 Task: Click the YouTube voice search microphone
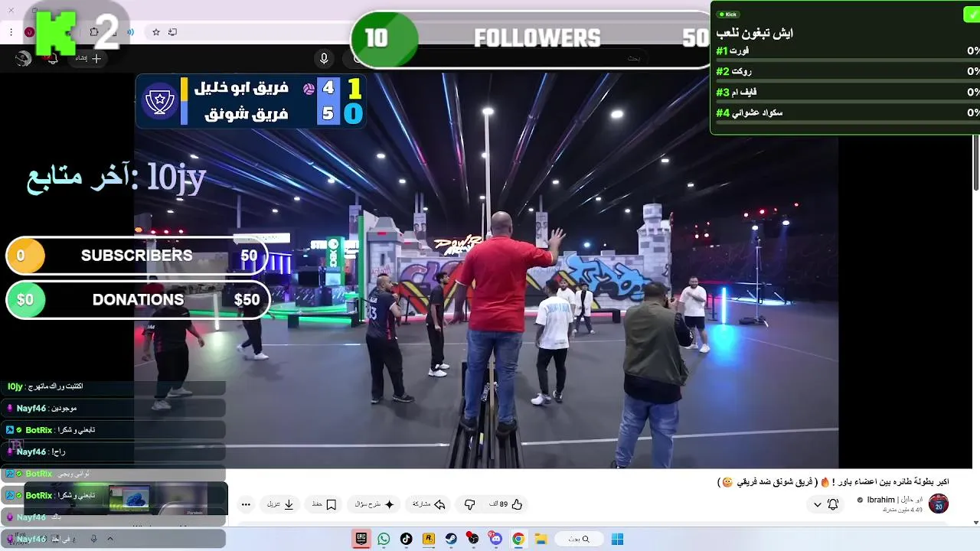point(324,58)
